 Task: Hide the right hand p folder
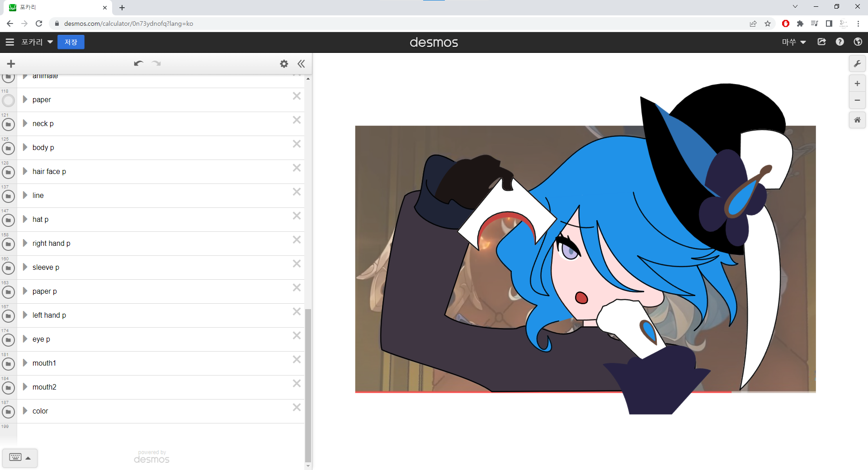(x=8, y=244)
